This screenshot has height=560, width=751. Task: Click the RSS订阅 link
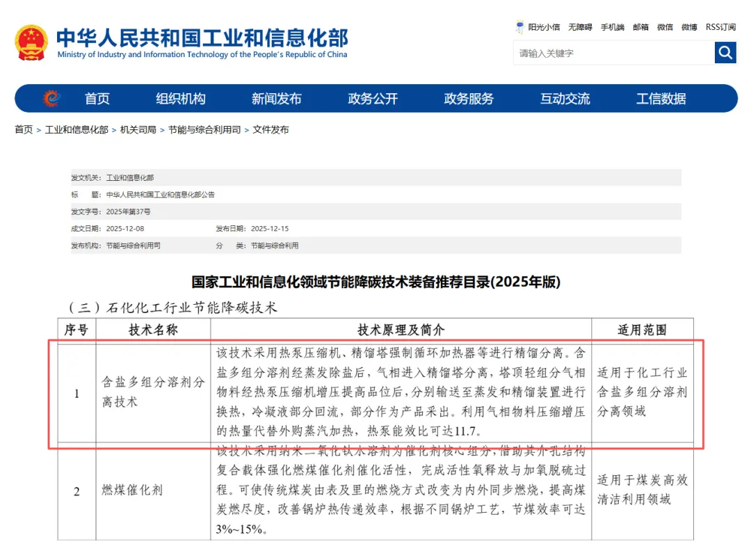tap(720, 27)
